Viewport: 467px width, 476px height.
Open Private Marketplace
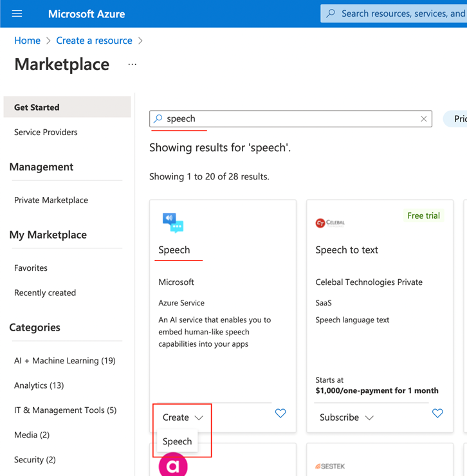[x=51, y=200]
